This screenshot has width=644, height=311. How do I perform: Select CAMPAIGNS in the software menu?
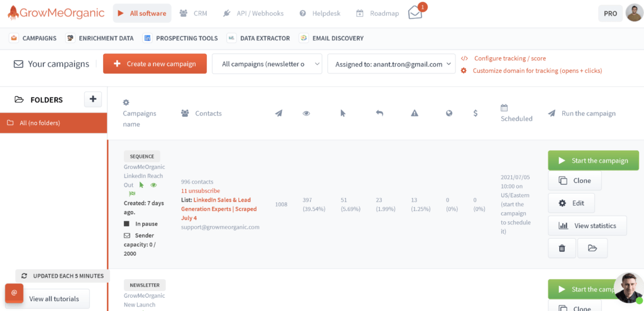click(33, 38)
